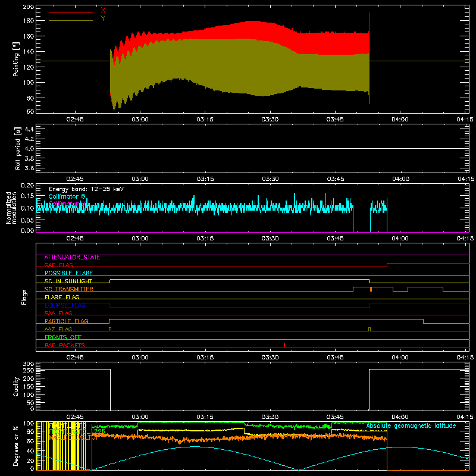The image size is (476, 476).
Task: Select the BAD_PACKETS flag label
Action: point(65,345)
